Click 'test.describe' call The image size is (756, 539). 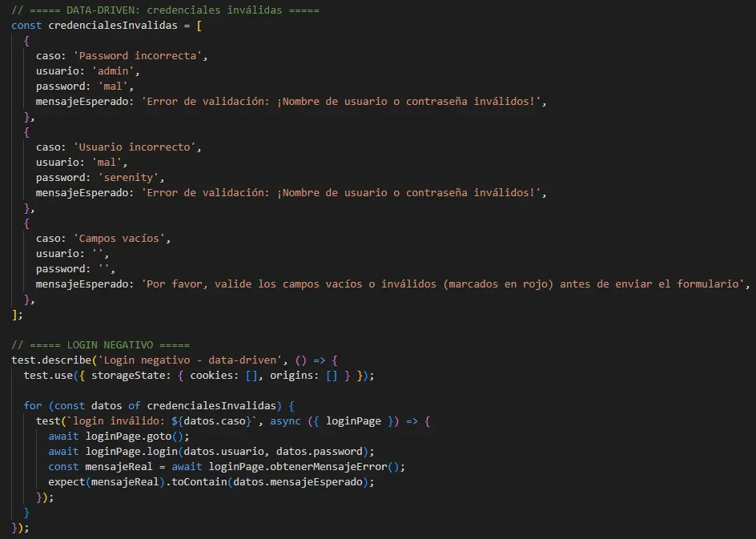pyautogui.click(x=51, y=360)
